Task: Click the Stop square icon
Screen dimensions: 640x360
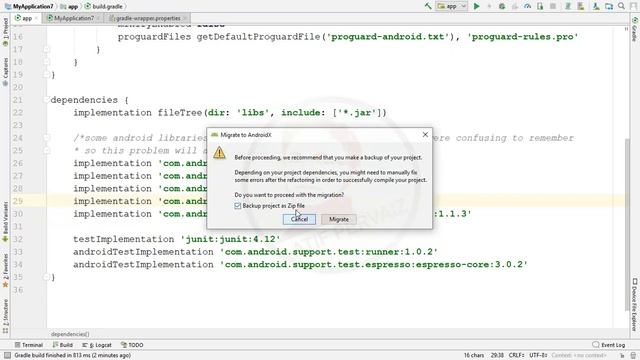Action: point(553,6)
